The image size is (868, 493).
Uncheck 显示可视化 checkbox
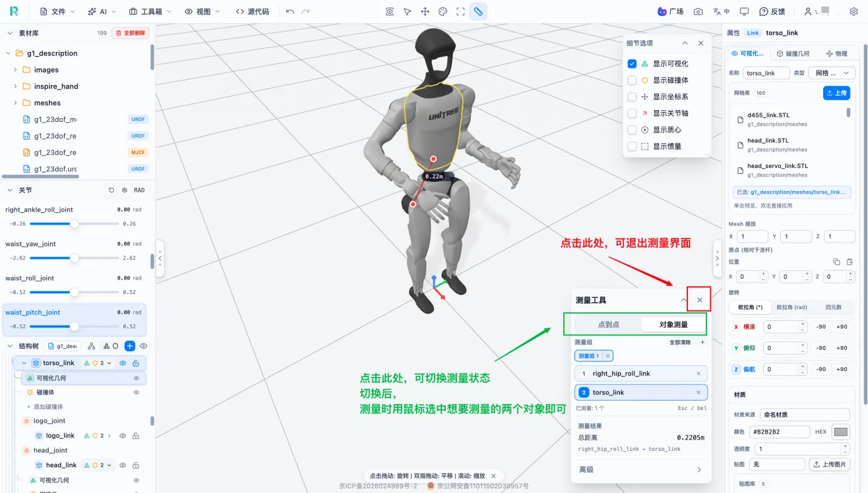(x=632, y=64)
